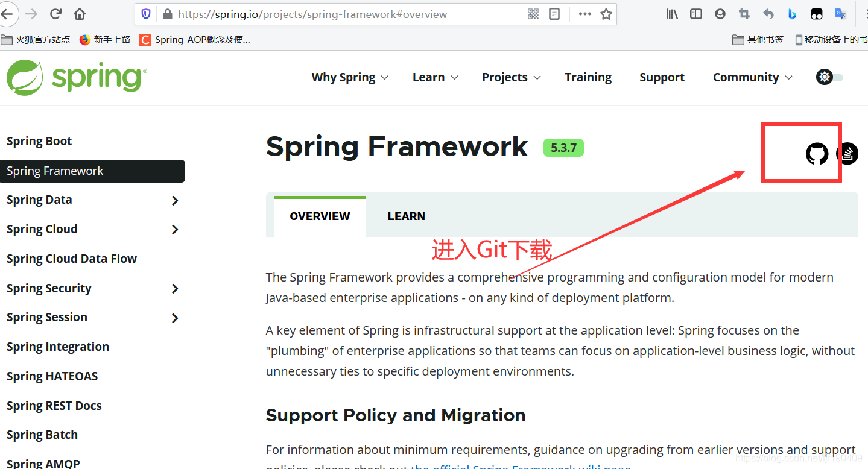Expand the Spring Data chevron
Screen dimensions: 868x469
(175, 200)
